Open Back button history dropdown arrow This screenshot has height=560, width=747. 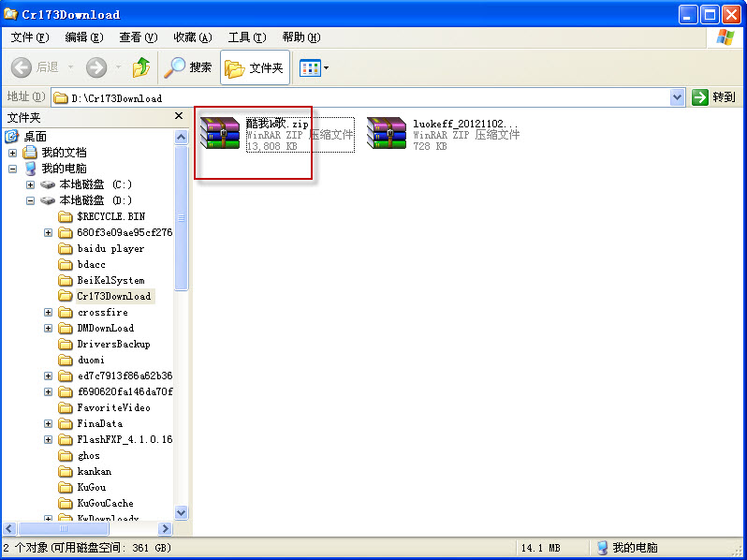tap(70, 67)
